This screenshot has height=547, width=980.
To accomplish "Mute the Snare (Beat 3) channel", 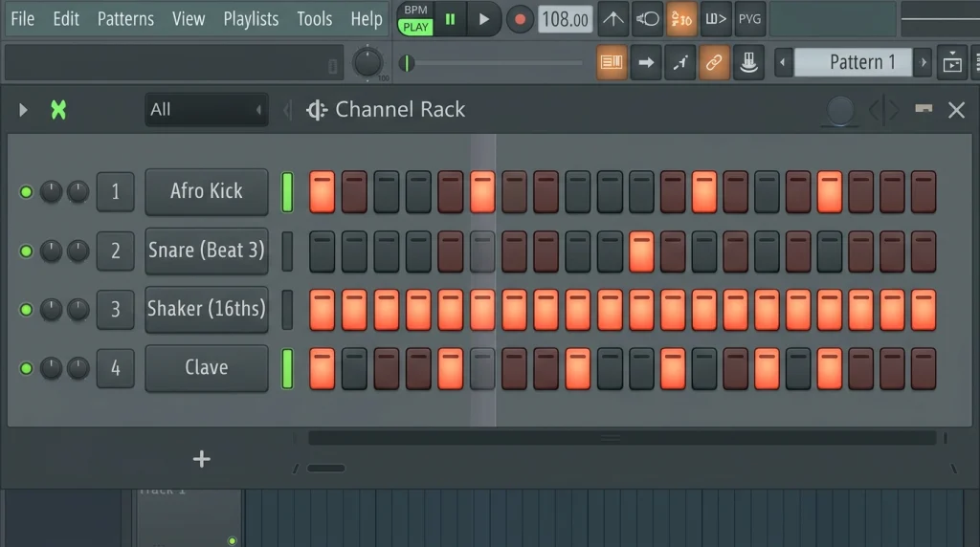I will (x=26, y=251).
